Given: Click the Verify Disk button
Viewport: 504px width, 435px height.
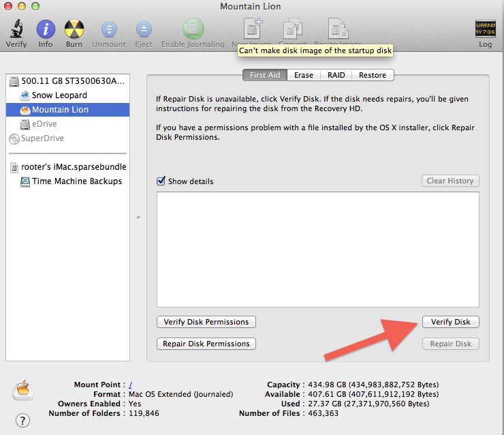Looking at the screenshot, I should 451,322.
